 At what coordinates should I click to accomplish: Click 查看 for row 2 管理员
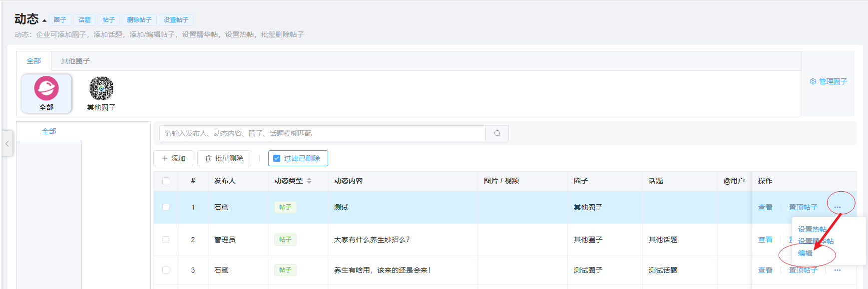click(x=765, y=240)
